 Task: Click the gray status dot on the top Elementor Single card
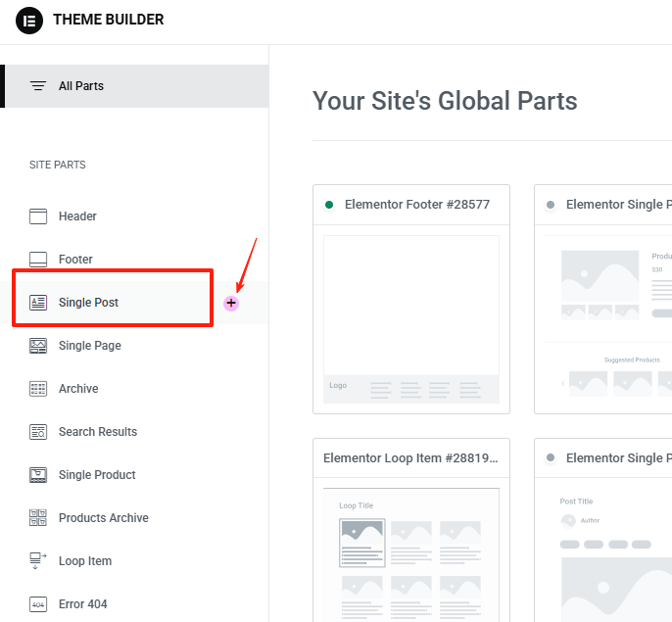tap(551, 205)
